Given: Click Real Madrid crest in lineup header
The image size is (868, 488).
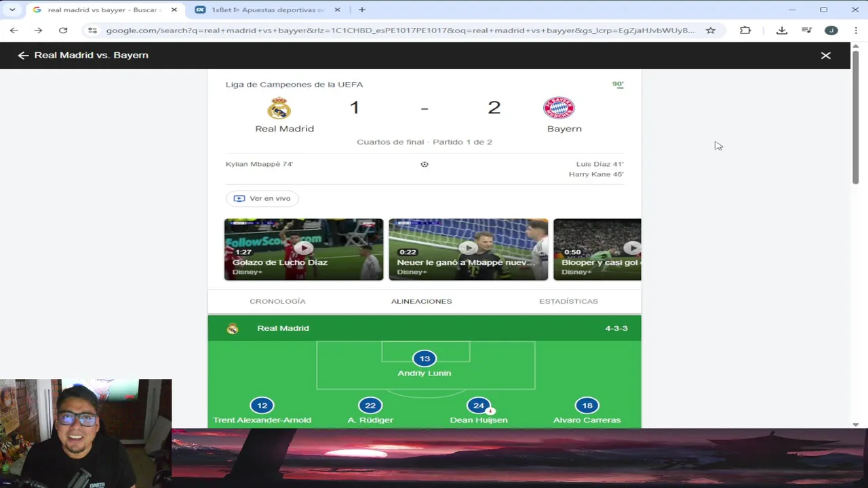Looking at the screenshot, I should click(233, 329).
